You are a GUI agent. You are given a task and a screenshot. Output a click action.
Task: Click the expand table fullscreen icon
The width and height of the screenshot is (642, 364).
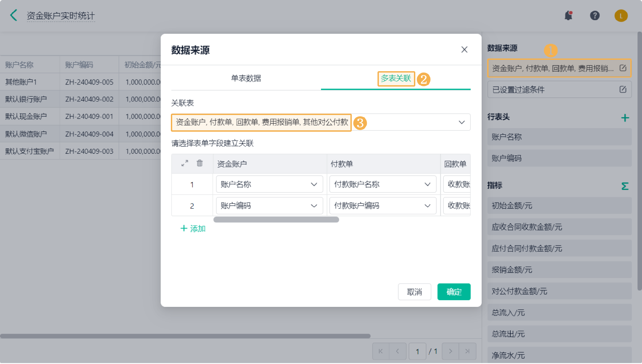[x=185, y=163]
